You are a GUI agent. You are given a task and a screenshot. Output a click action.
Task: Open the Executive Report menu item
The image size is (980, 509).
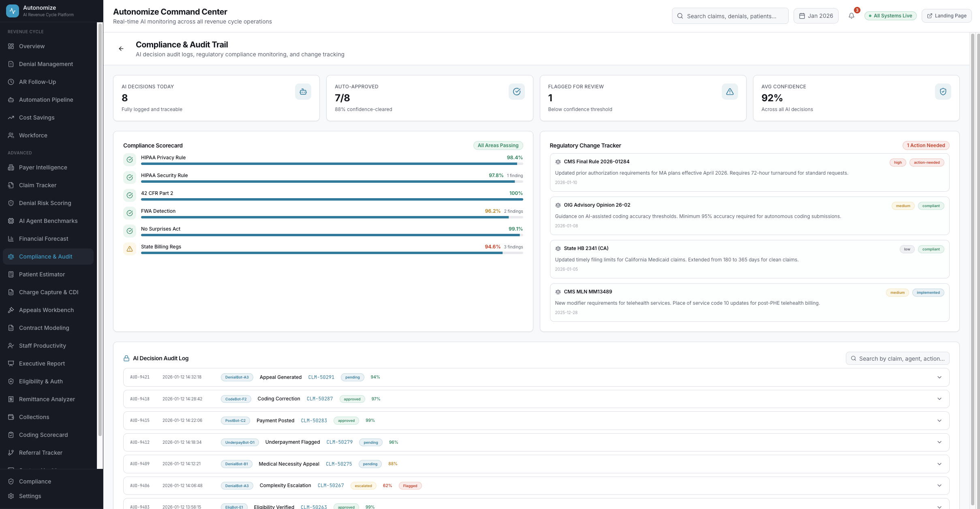tap(42, 364)
